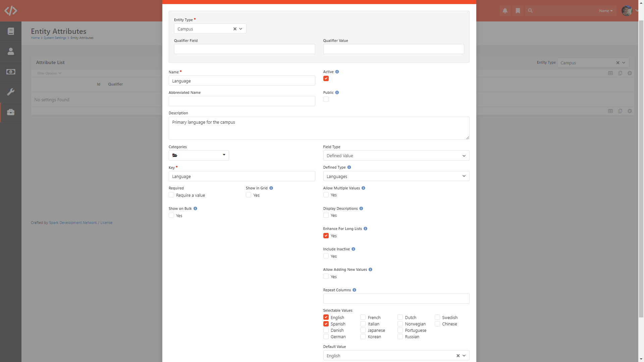Click the Defined Type info icon
This screenshot has height=362, width=644.
349,167
